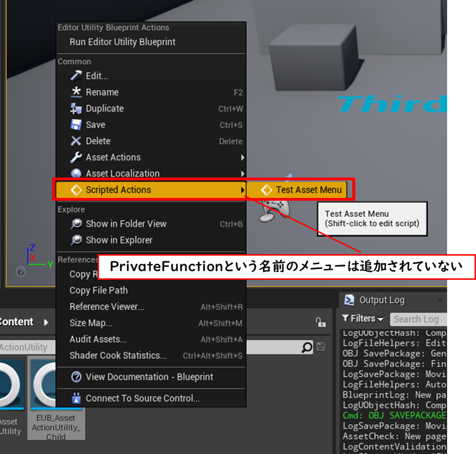Run Editor Utility Blueprint from context menu
The height and width of the screenshot is (454, 476).
151,42
